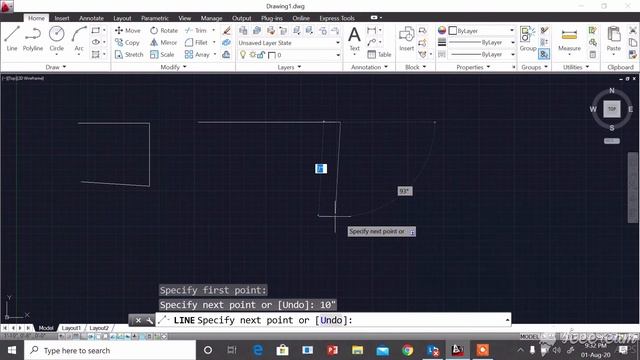The width and height of the screenshot is (640, 360).
Task: Click the Array tool
Action: [x=197, y=54]
